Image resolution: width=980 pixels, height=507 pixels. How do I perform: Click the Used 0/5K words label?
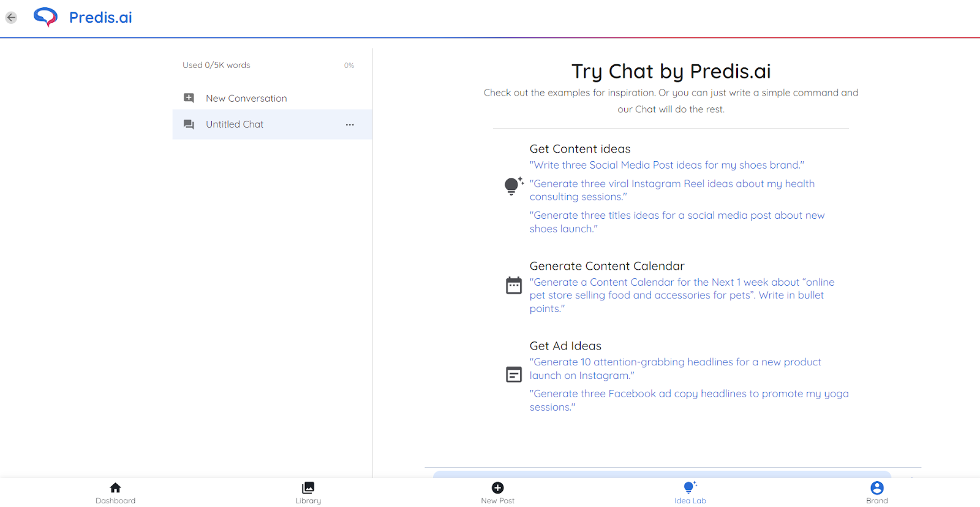click(216, 65)
